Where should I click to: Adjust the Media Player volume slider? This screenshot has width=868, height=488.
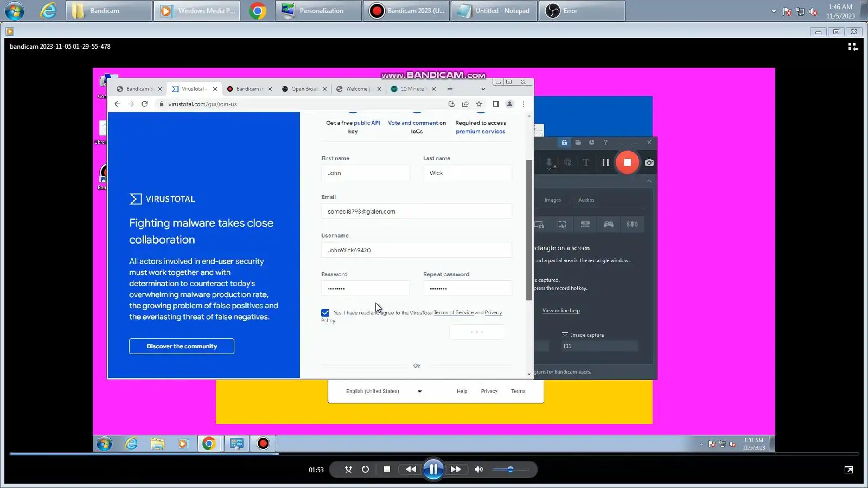pyautogui.click(x=510, y=470)
